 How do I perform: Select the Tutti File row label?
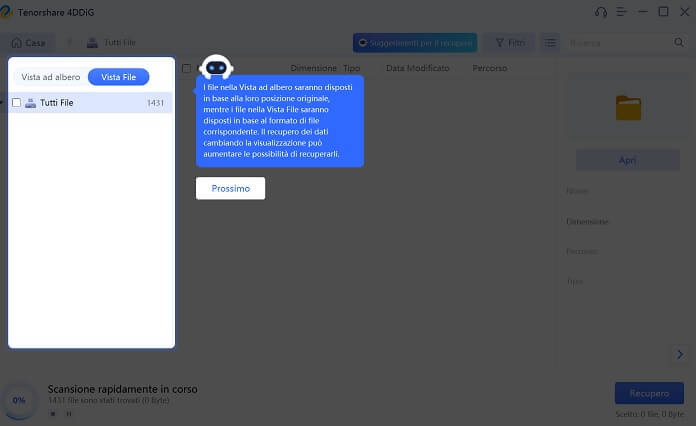click(x=56, y=103)
